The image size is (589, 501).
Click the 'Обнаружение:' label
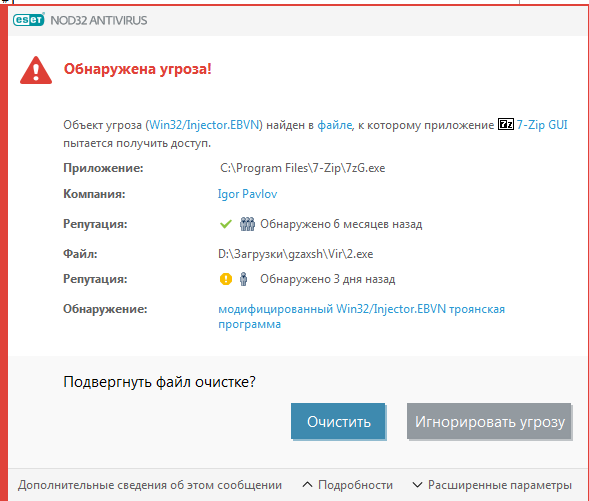(105, 309)
